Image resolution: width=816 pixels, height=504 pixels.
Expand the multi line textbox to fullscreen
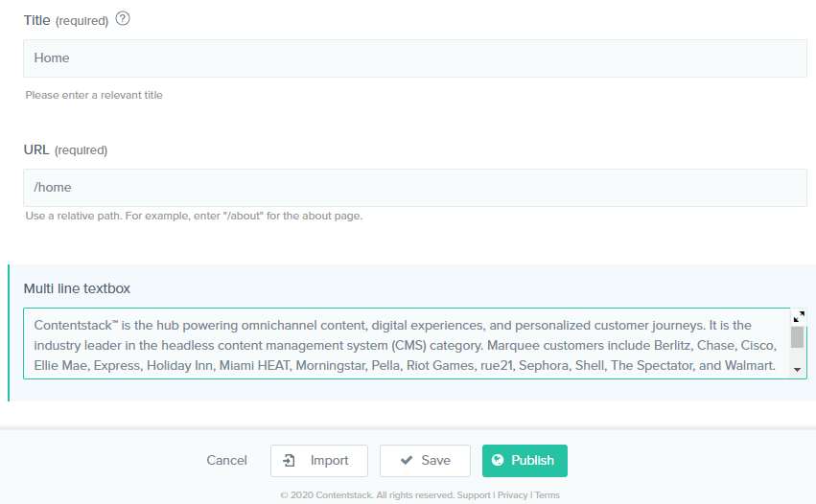(x=799, y=316)
